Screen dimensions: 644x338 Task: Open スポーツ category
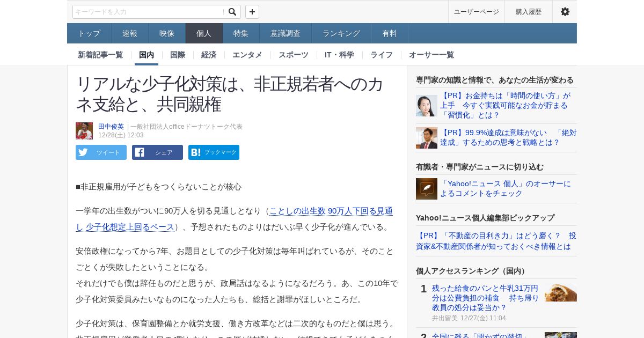click(294, 55)
